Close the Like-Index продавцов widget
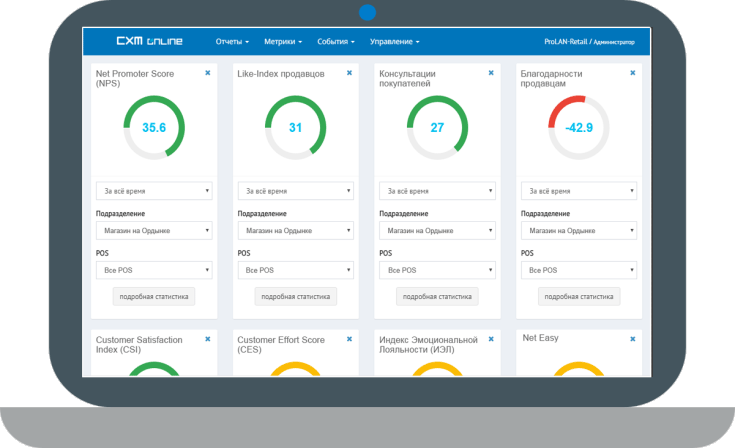 pyautogui.click(x=349, y=73)
